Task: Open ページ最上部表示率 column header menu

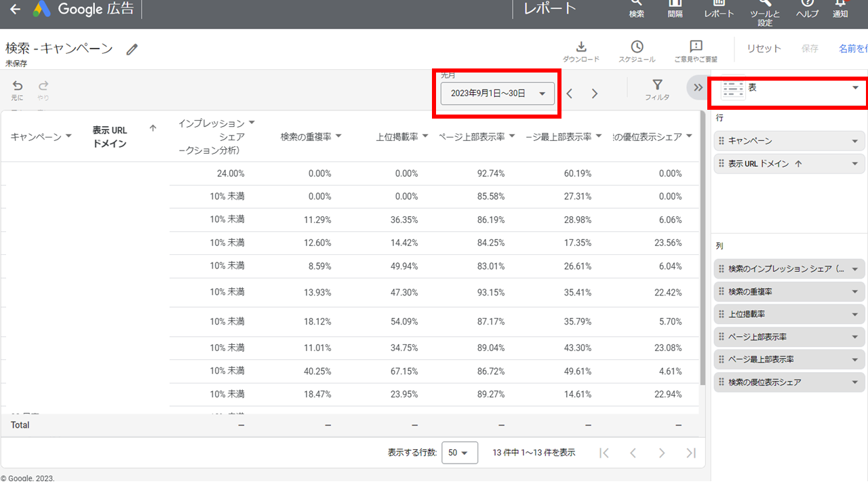Action: point(599,136)
